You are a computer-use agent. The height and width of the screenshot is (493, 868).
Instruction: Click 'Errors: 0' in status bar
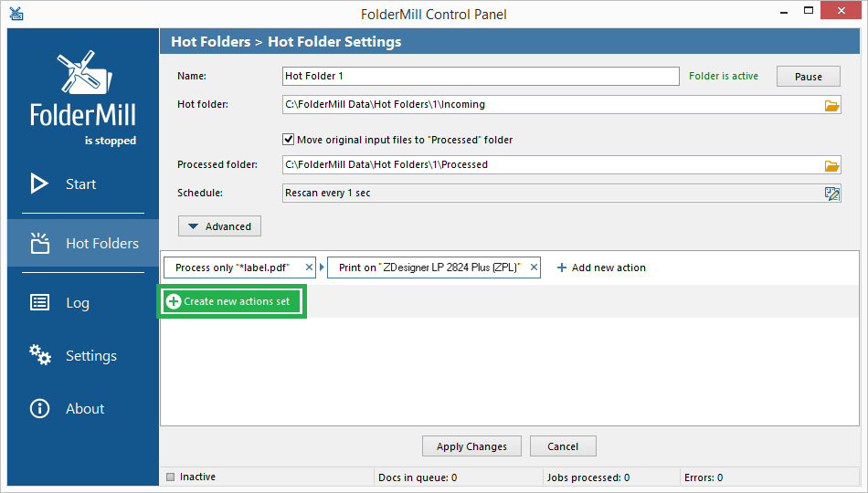click(x=704, y=477)
